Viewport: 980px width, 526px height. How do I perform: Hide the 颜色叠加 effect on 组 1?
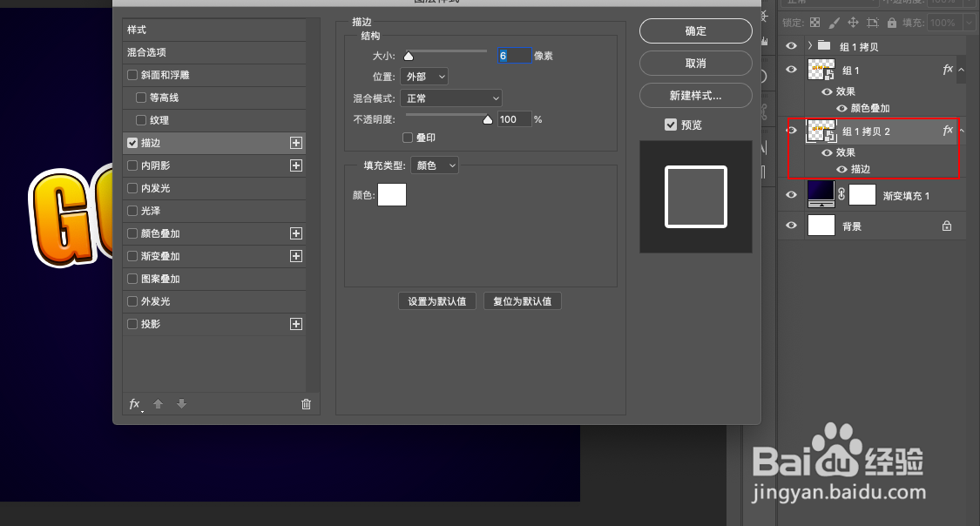[841, 108]
